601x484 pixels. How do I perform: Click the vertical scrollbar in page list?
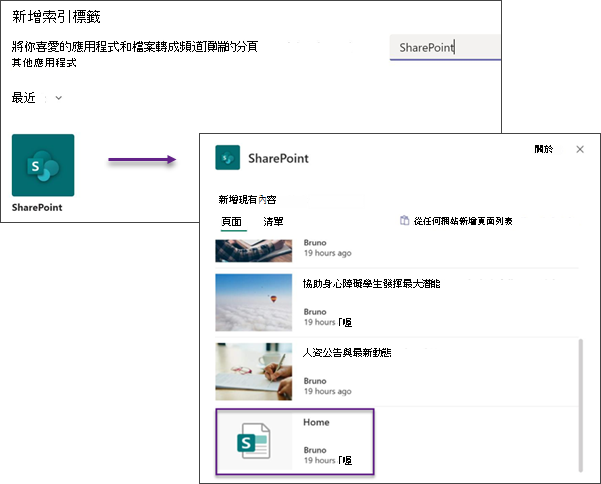pyautogui.click(x=580, y=405)
